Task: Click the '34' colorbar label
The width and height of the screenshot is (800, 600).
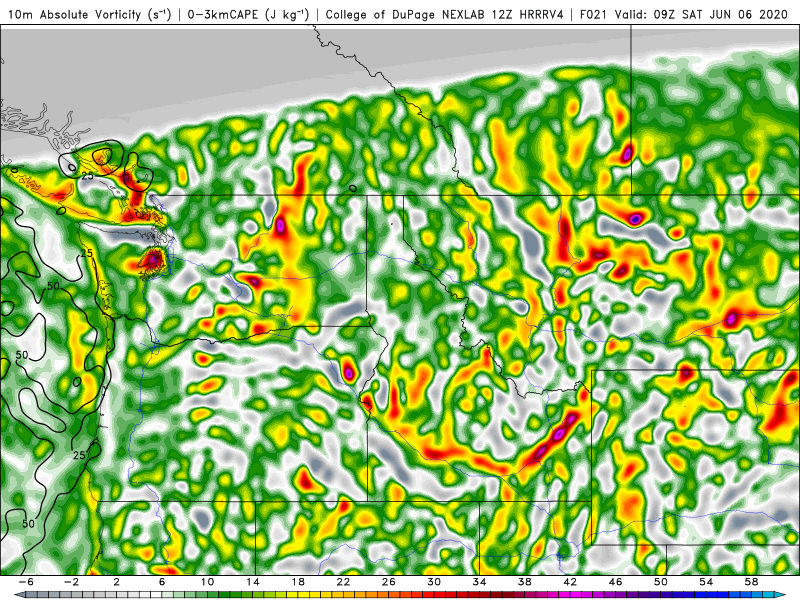Action: click(479, 582)
